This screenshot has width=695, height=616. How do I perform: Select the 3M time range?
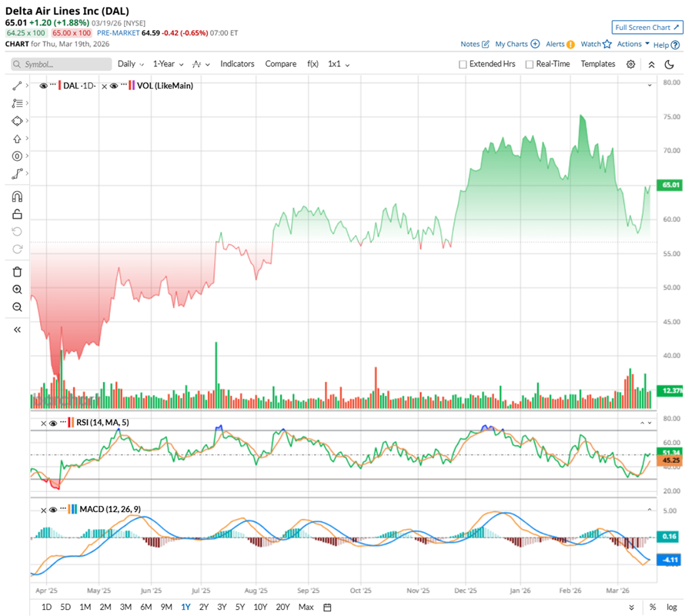click(x=125, y=607)
